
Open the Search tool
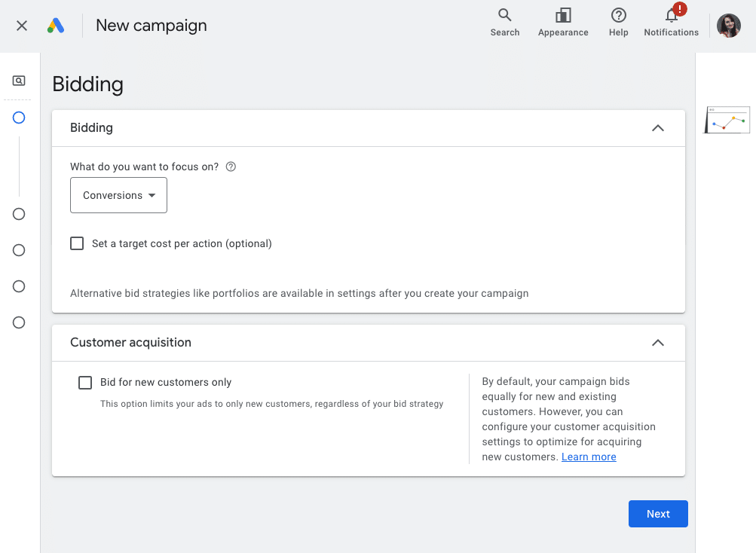pyautogui.click(x=505, y=23)
